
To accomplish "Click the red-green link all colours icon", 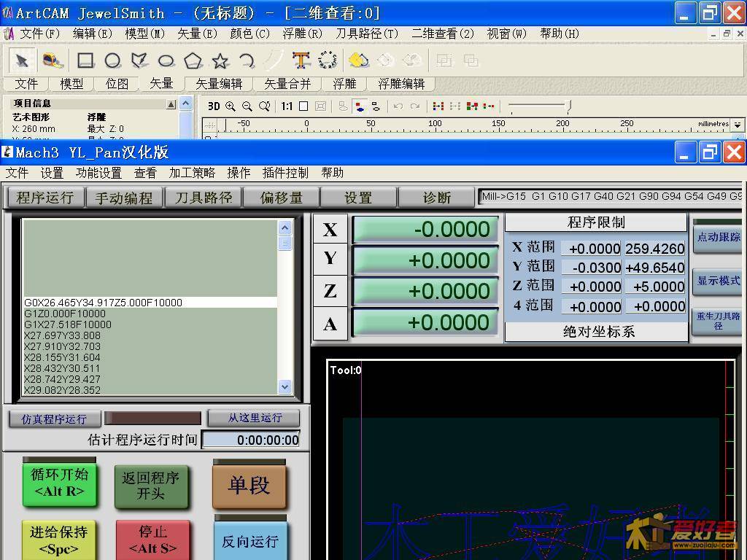I will click(x=472, y=106).
